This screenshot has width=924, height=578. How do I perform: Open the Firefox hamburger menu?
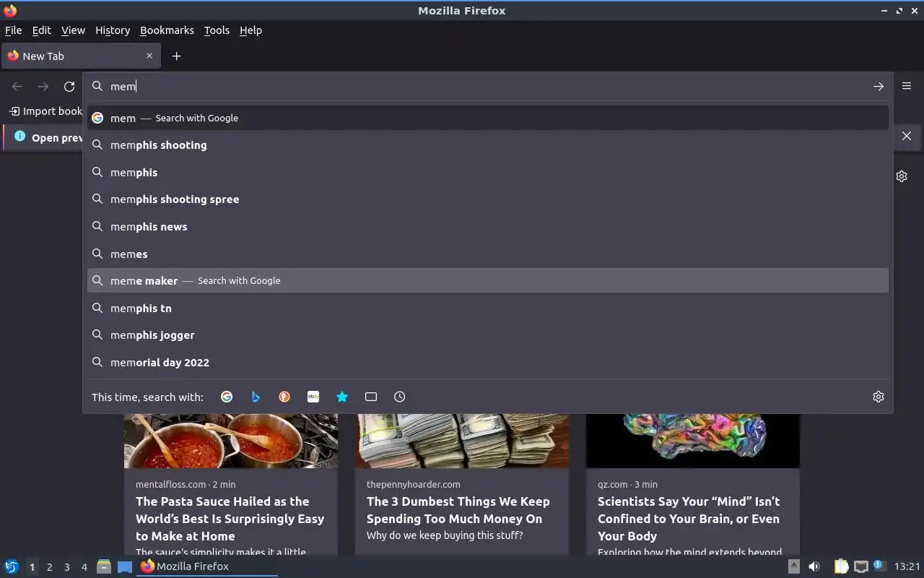tap(907, 86)
